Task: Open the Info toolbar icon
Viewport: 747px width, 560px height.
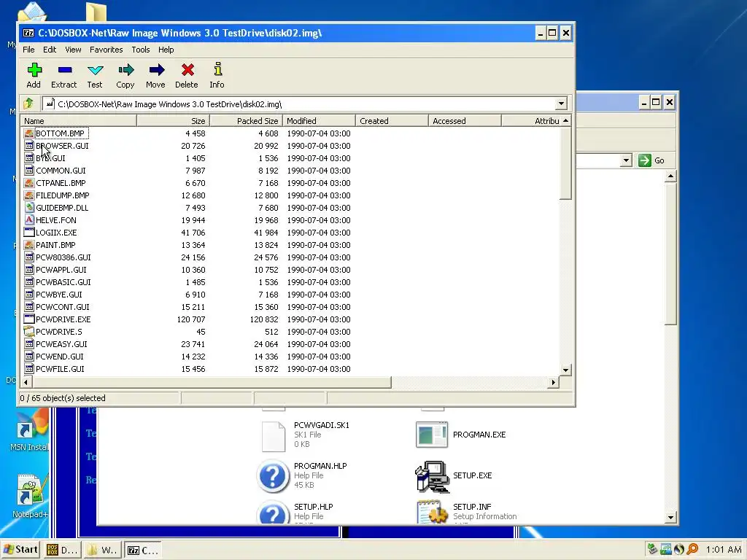Action: [x=217, y=69]
